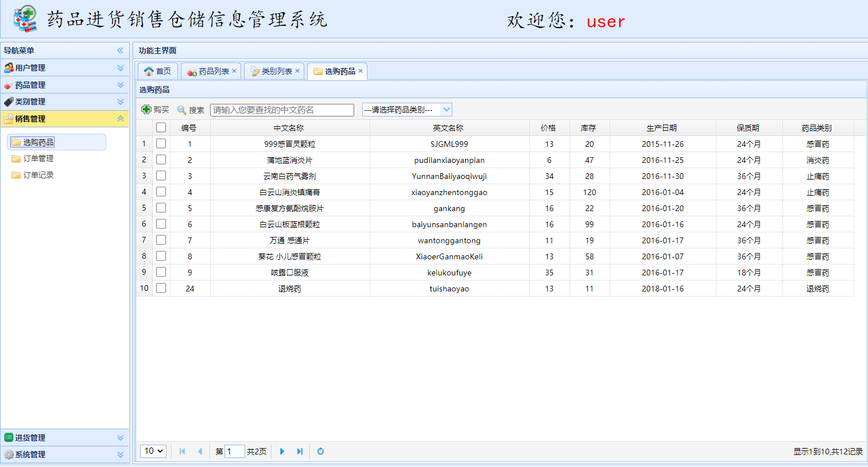Open the ---请选择药品类别--- dropdown
Viewport: 868px width, 467px height.
[x=407, y=109]
